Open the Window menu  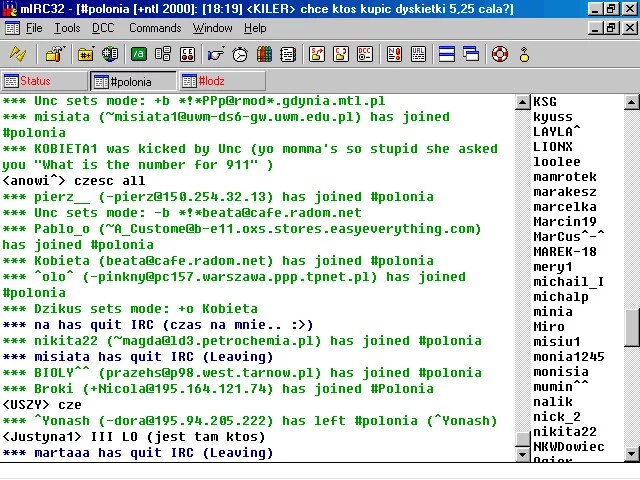(213, 28)
